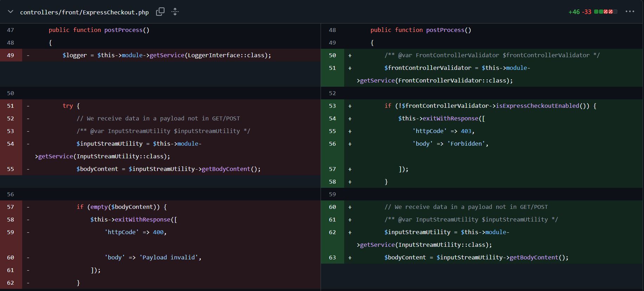Viewport: 644px width, 291px height.
Task: Click the added getBodyContent line on right
Action: (476, 257)
